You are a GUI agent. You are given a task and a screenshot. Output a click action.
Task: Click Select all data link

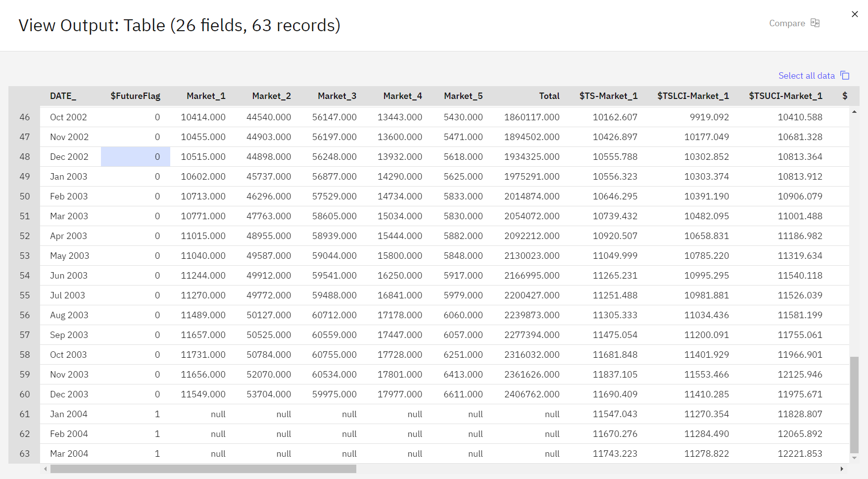807,76
